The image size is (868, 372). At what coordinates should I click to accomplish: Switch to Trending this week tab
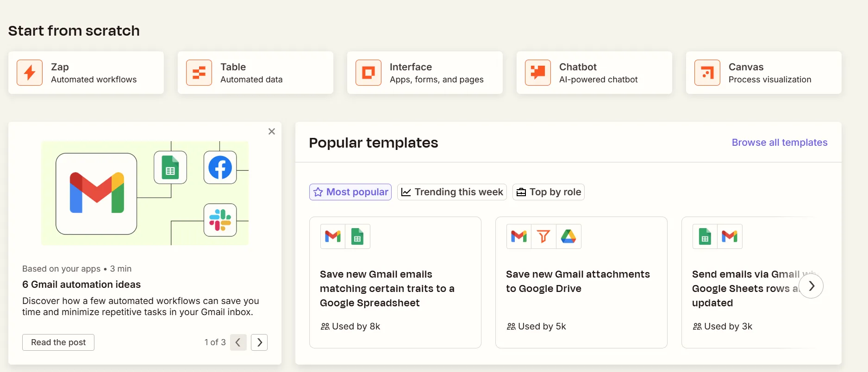pos(452,192)
